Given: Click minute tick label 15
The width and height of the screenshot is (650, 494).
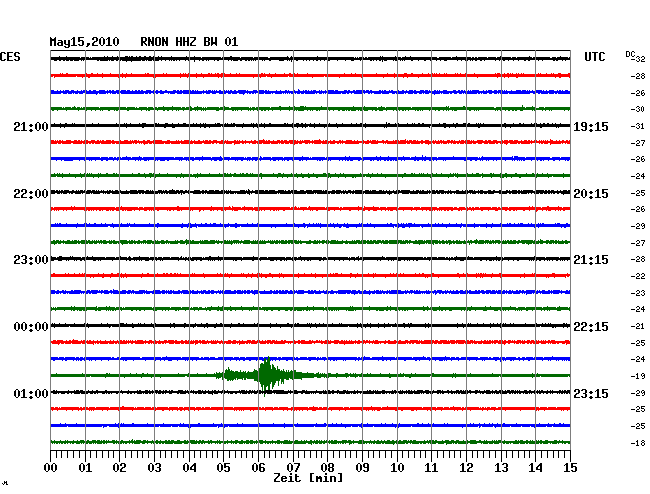Looking at the screenshot, I should tap(570, 468).
